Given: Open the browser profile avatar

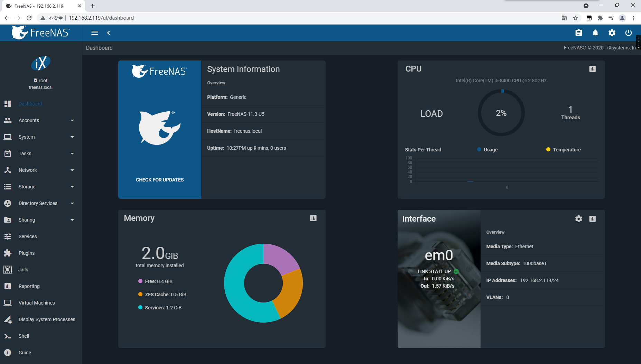Looking at the screenshot, I should pos(622,18).
